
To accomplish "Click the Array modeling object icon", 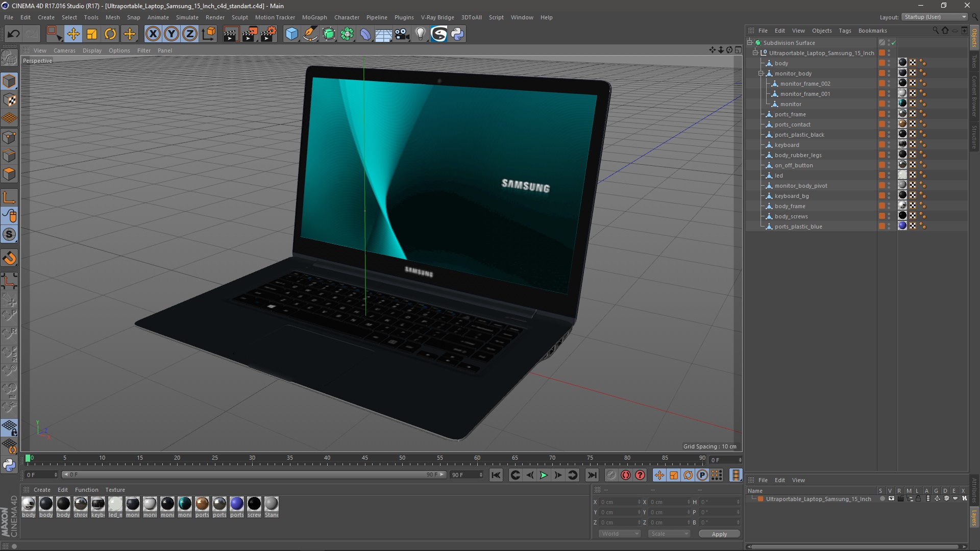I will (x=347, y=34).
